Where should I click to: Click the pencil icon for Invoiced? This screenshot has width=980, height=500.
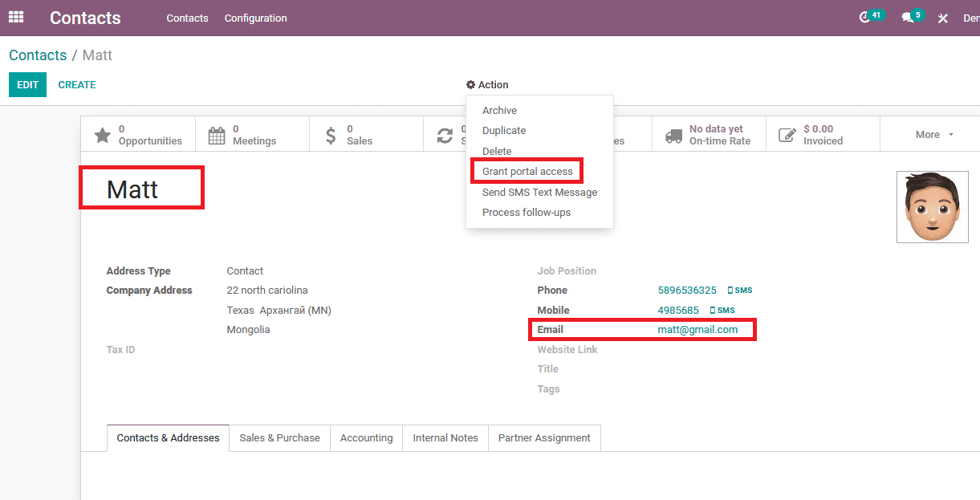tap(787, 135)
